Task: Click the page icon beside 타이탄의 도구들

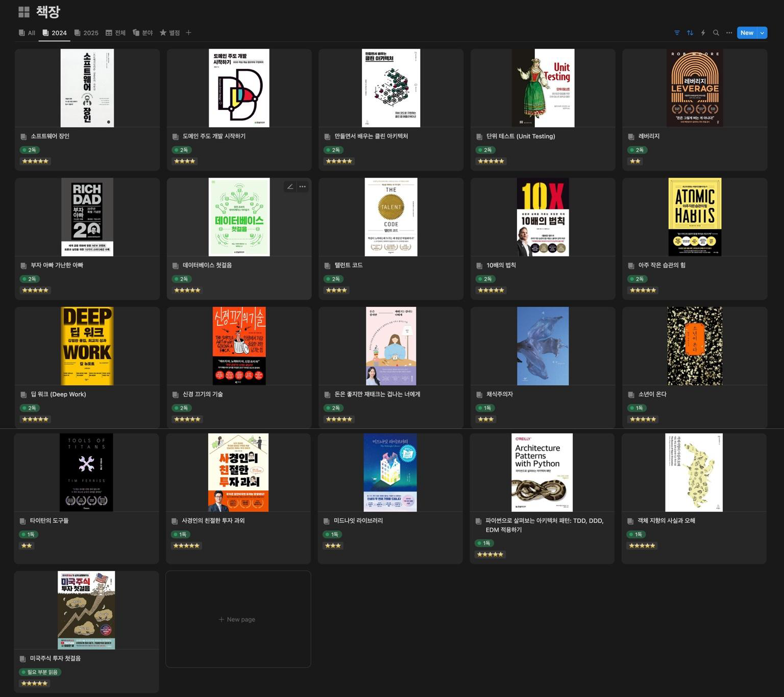Action: pos(22,521)
